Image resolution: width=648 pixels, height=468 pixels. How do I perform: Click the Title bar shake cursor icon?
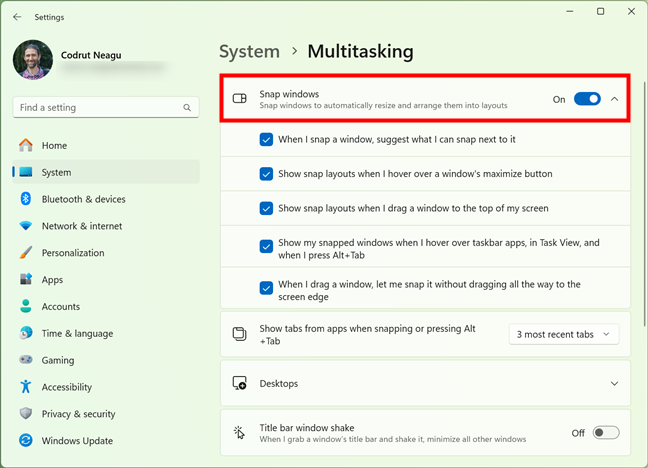[239, 432]
